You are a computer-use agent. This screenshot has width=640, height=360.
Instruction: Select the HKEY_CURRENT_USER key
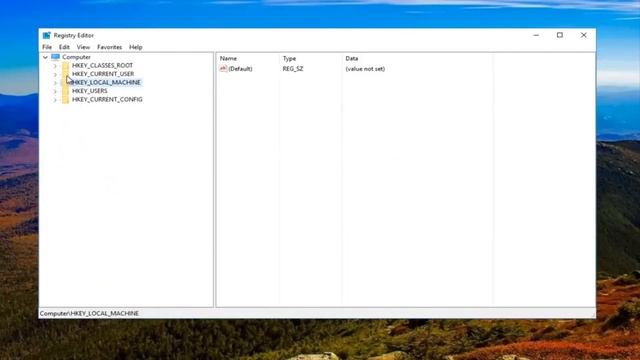click(103, 74)
